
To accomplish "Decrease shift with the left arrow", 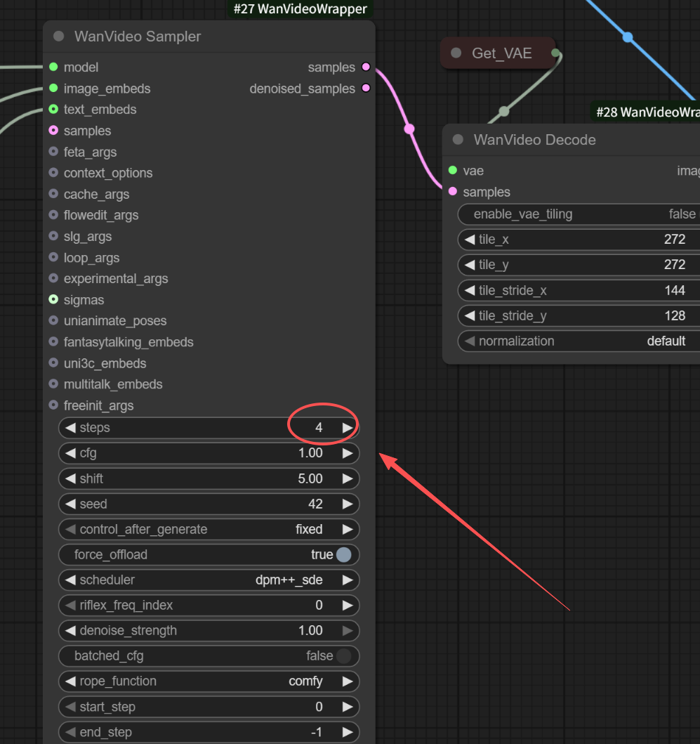I will pyautogui.click(x=70, y=478).
